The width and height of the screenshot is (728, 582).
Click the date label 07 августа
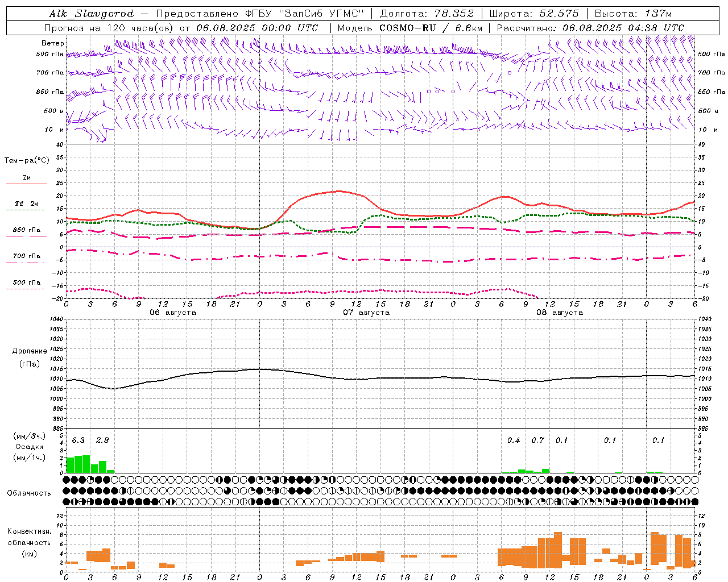[x=366, y=313]
